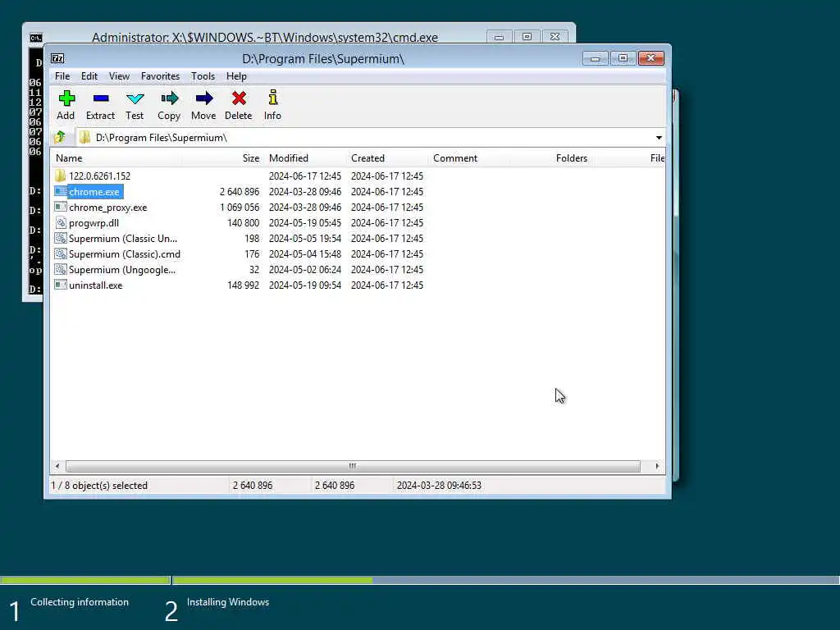Select uninstall.exe file name
The width and height of the screenshot is (840, 630).
[x=95, y=285]
